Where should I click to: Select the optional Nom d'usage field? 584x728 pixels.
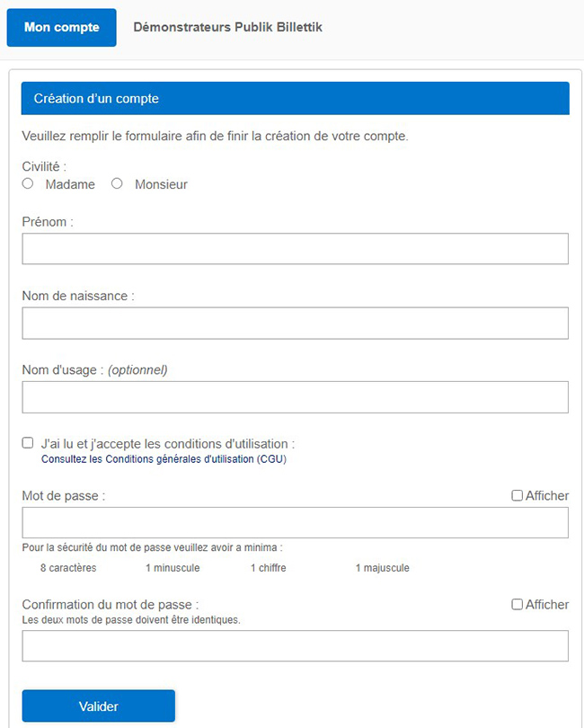coord(296,397)
